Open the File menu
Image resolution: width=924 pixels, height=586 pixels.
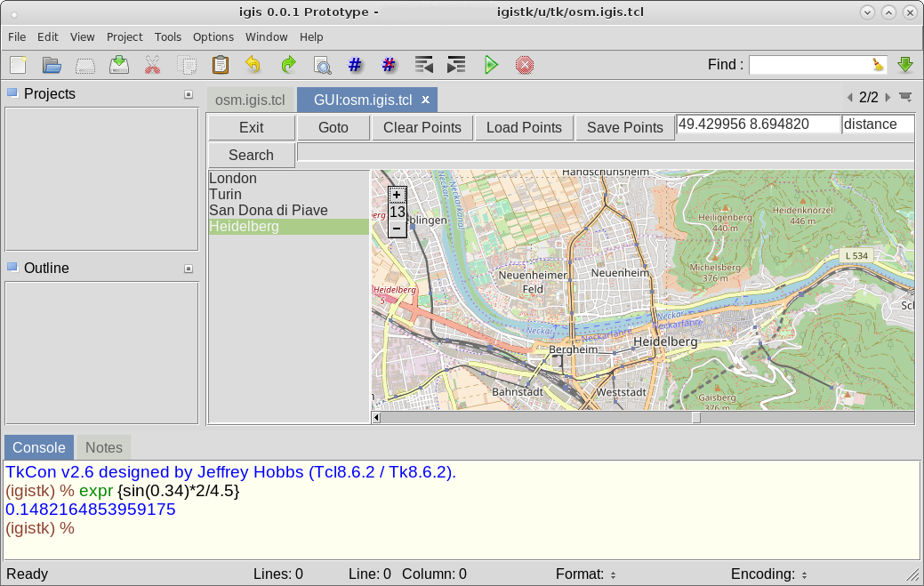pyautogui.click(x=17, y=37)
